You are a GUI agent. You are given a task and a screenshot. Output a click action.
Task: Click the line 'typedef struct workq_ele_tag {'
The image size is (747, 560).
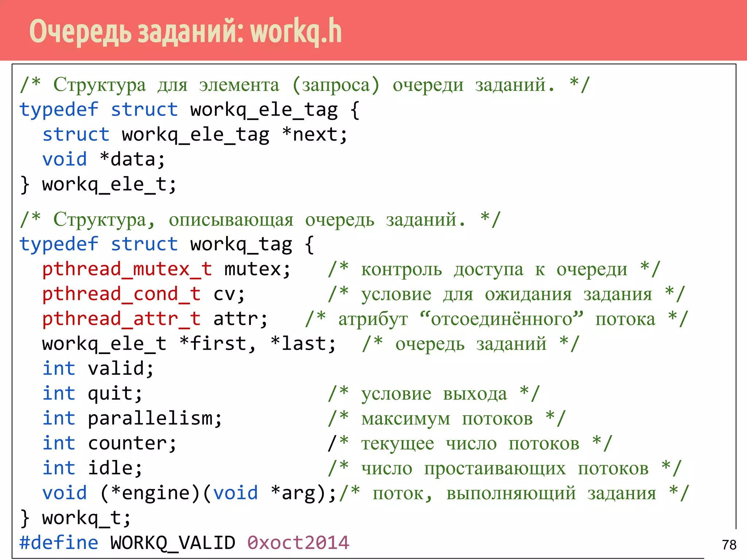click(190, 110)
